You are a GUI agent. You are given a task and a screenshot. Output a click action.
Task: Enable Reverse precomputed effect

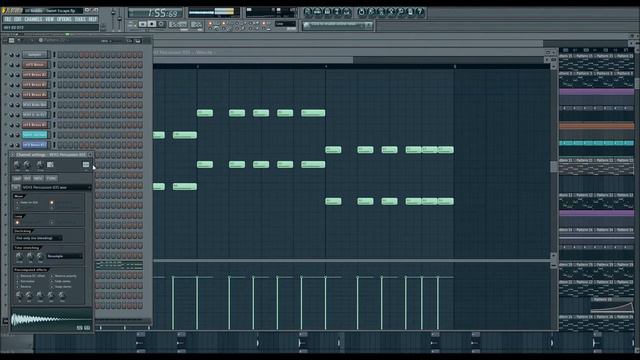tap(18, 287)
